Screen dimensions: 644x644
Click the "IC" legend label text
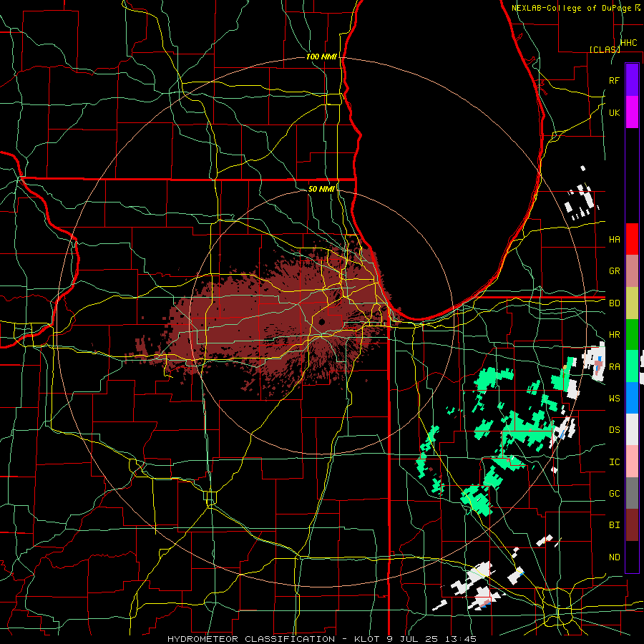[614, 462]
